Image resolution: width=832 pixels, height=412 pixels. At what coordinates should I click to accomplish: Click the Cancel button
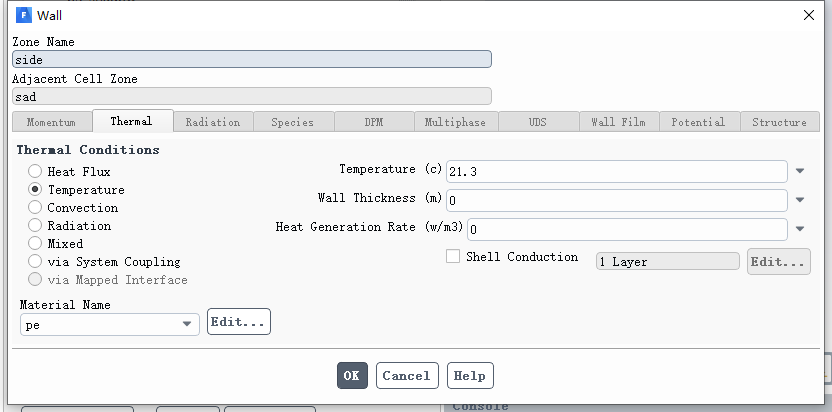(407, 375)
